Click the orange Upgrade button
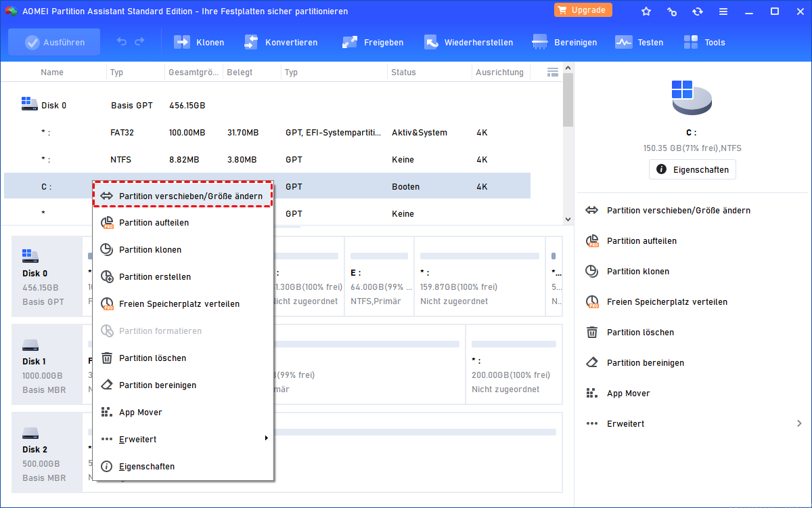 583,10
